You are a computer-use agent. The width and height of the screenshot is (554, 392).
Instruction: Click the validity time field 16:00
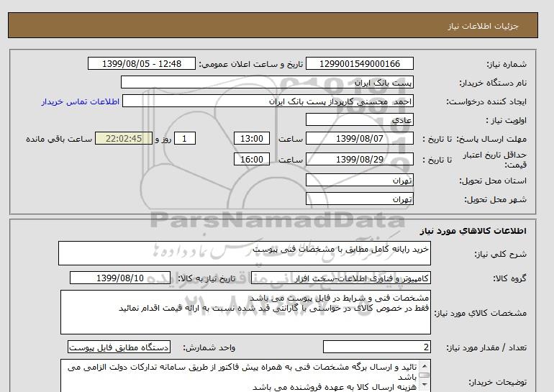click(252, 159)
